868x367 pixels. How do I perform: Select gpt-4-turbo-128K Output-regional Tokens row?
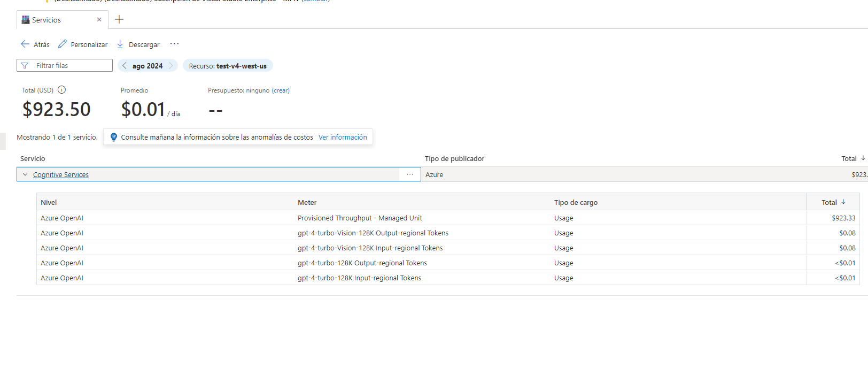[x=448, y=263]
